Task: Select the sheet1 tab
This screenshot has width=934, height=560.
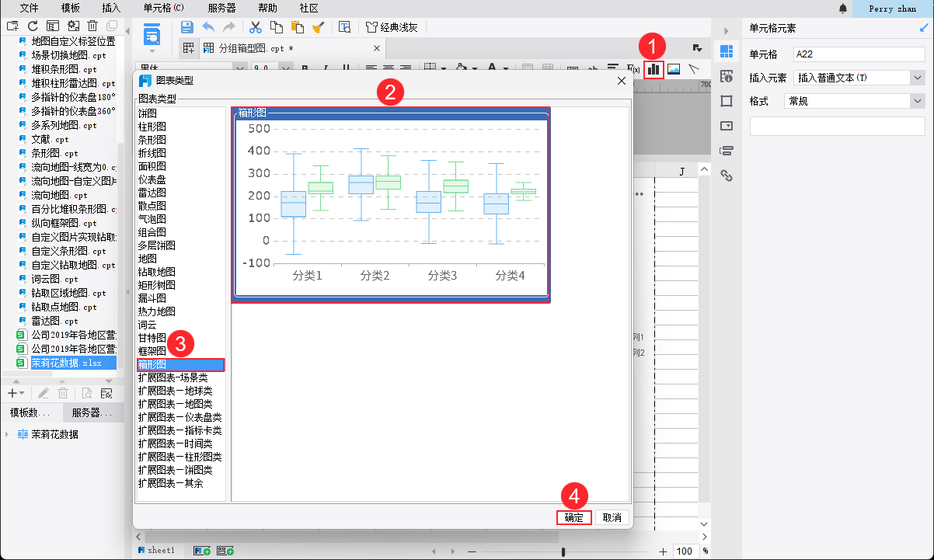Action: point(156,550)
